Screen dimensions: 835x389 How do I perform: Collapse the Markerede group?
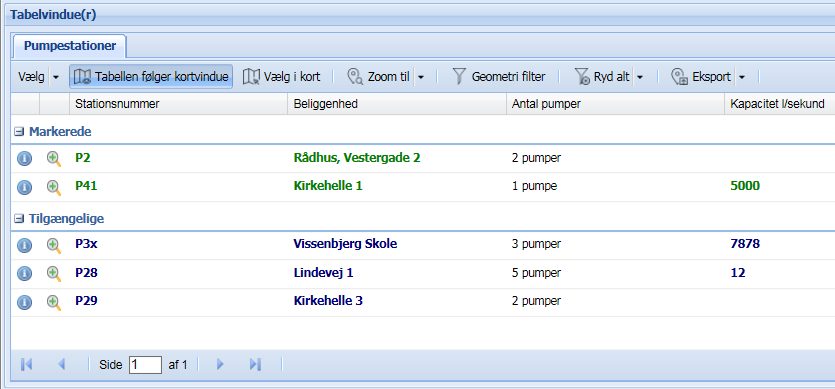pos(19,131)
